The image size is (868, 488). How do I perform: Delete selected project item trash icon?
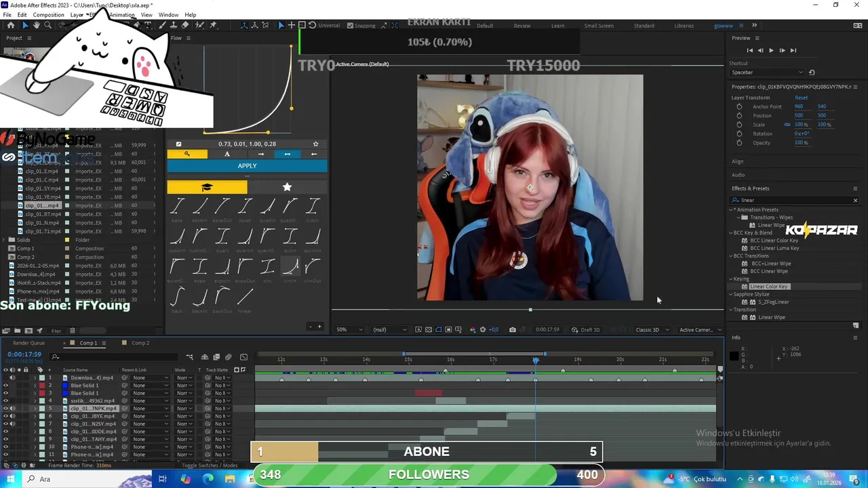click(73, 331)
